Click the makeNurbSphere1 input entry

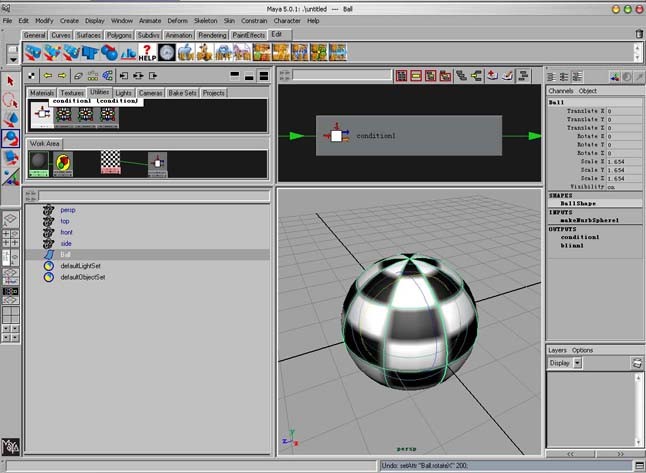click(x=589, y=220)
